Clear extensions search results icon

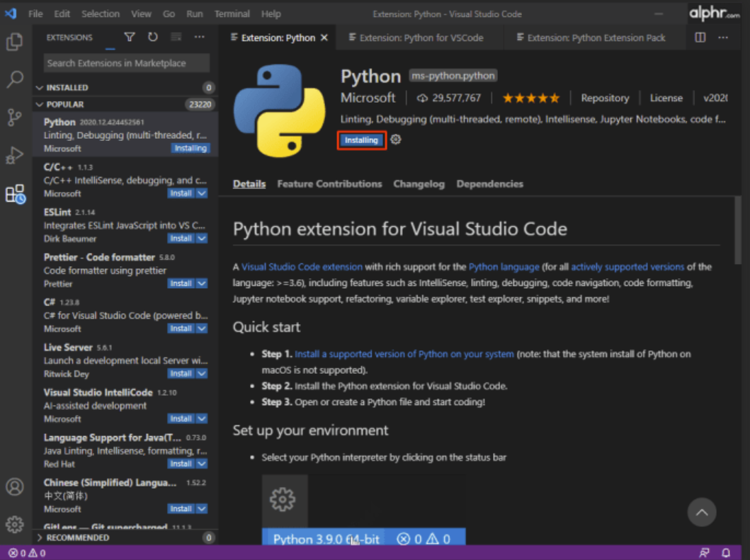pos(176,38)
